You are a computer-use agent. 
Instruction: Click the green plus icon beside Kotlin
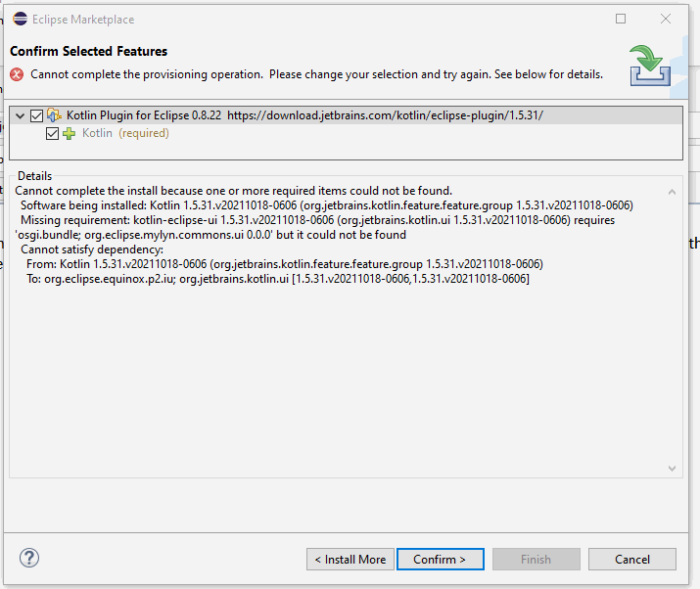[70, 133]
